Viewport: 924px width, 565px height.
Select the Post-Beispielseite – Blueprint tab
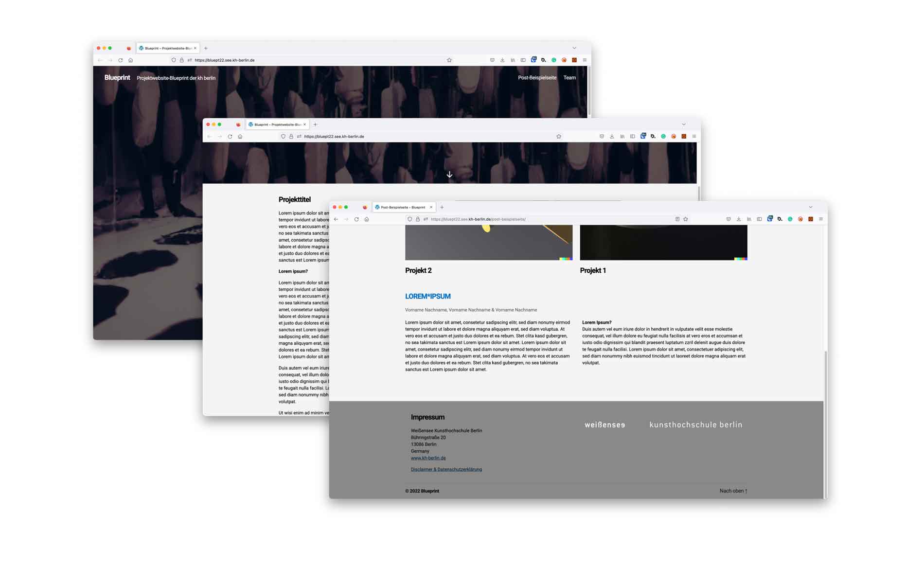tap(404, 207)
